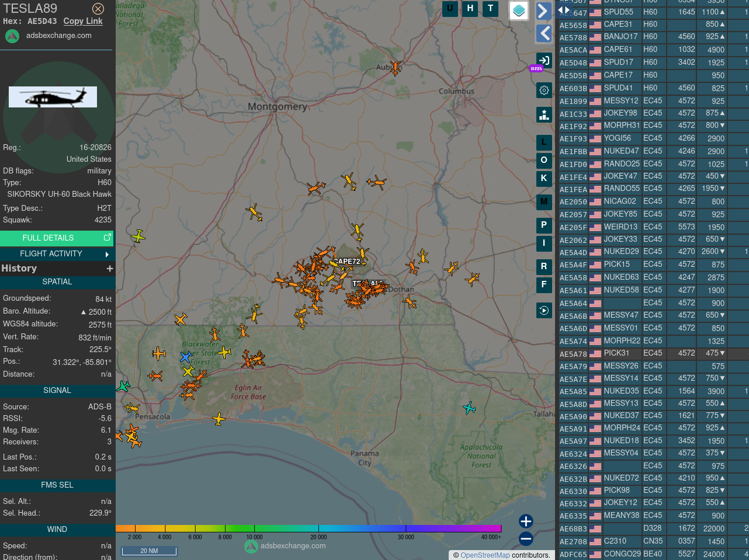The width and height of the screenshot is (749, 560).
Task: Toggle the L map option
Action: coord(544,142)
